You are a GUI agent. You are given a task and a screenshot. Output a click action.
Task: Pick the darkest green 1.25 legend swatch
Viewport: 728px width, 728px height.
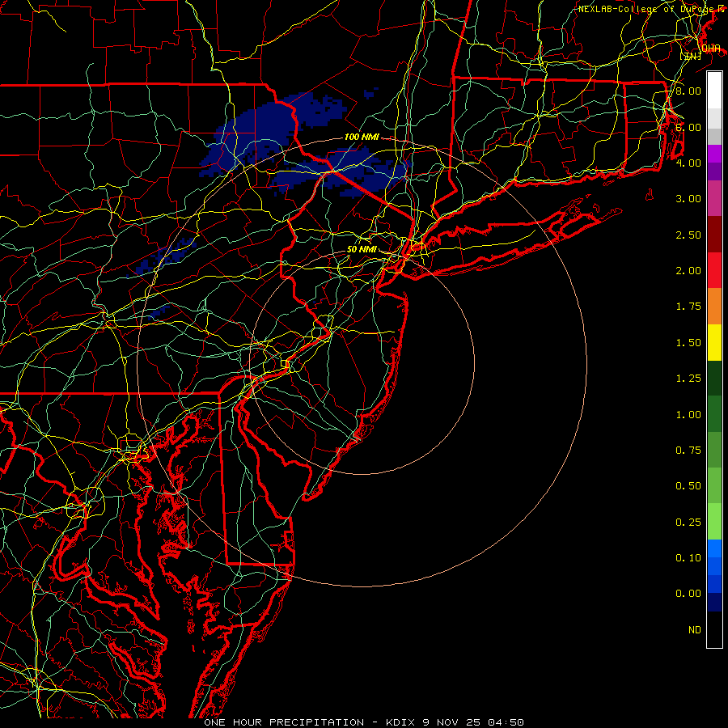(x=714, y=378)
